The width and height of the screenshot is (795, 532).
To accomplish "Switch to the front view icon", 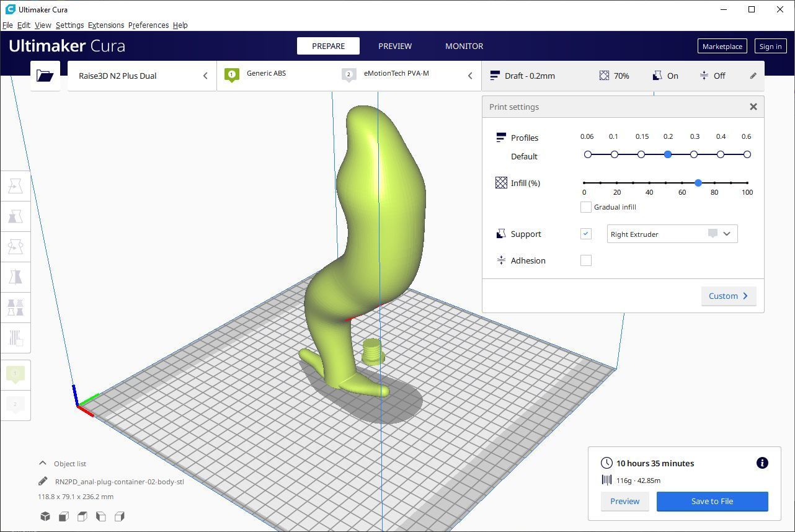I will pos(63,516).
